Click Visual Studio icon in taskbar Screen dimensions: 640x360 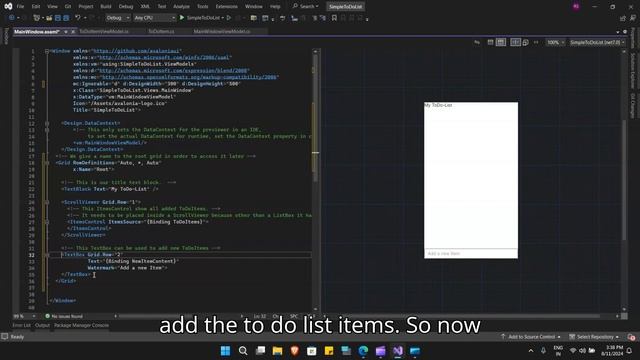pyautogui.click(x=398, y=351)
